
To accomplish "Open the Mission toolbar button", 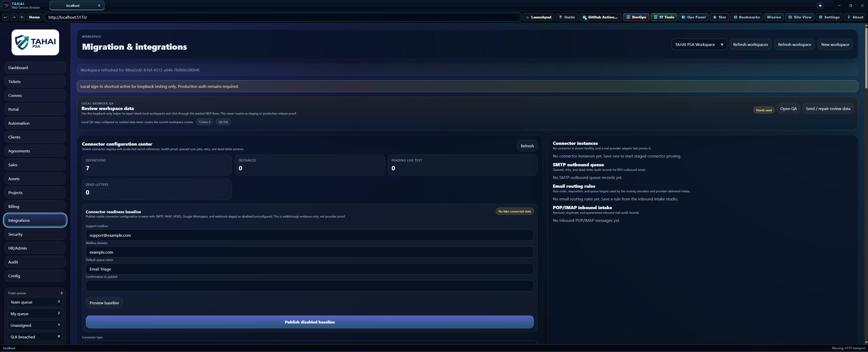I will coord(774,17).
